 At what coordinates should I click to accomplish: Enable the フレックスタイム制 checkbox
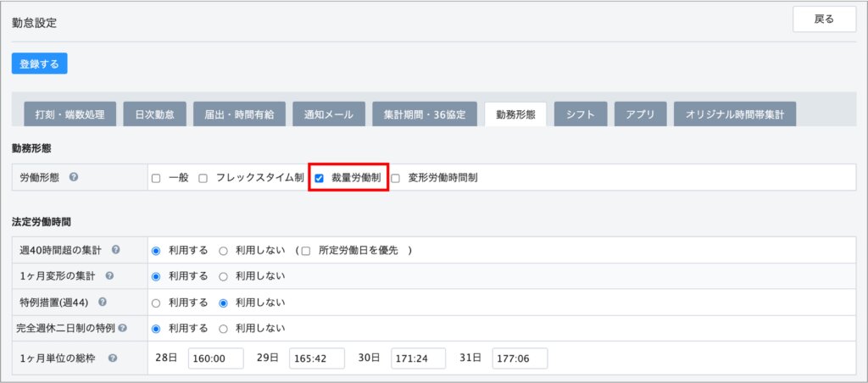tap(203, 179)
